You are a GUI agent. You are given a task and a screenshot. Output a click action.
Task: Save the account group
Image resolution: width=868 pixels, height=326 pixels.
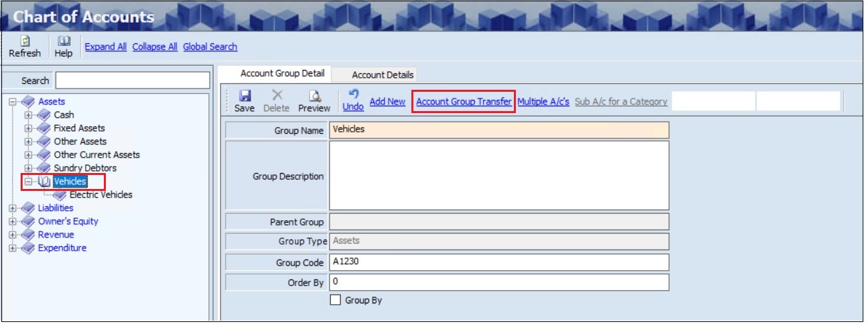(x=244, y=96)
